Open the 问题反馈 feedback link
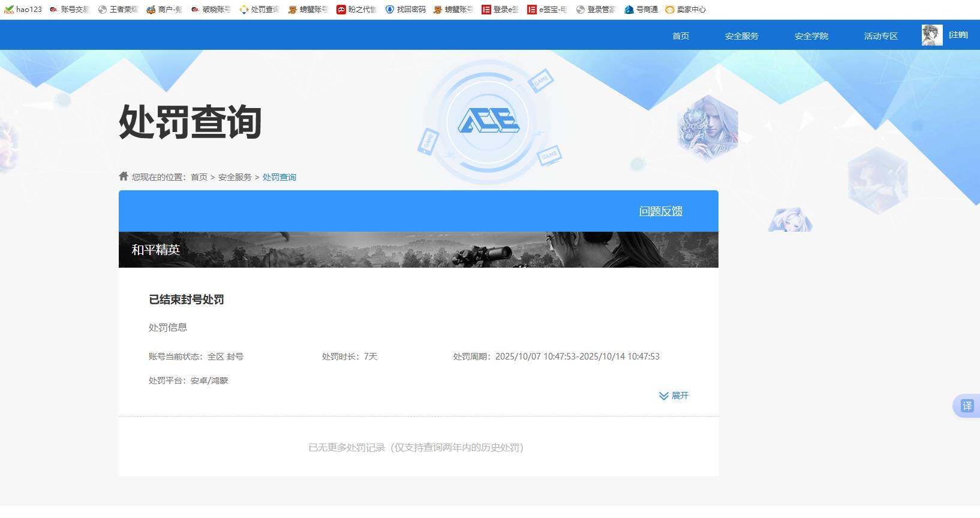This screenshot has width=980, height=518. pos(661,211)
